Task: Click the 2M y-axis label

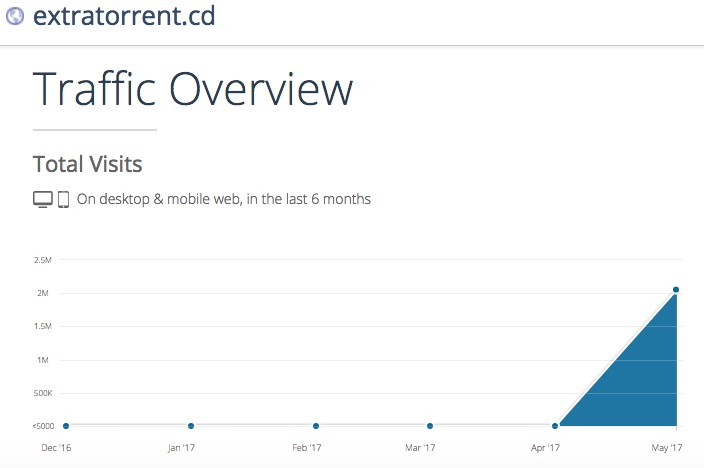Action: (43, 293)
